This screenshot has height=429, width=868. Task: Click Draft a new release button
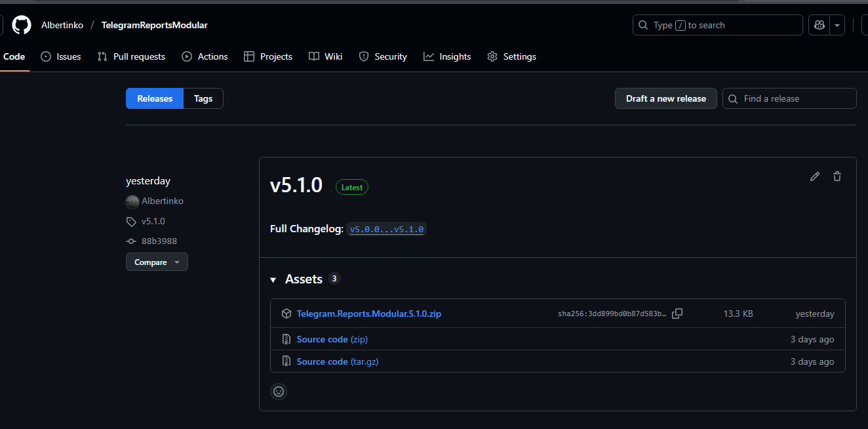click(665, 98)
